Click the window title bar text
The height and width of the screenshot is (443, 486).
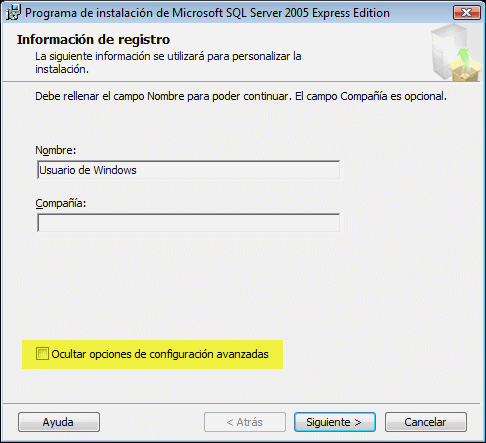pos(207,13)
